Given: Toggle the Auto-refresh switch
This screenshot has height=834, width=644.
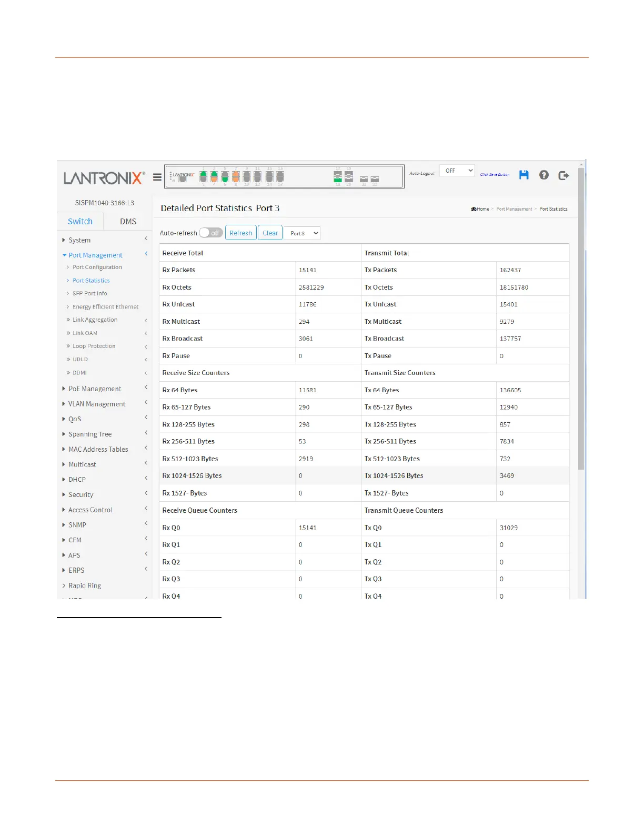Looking at the screenshot, I should (211, 233).
